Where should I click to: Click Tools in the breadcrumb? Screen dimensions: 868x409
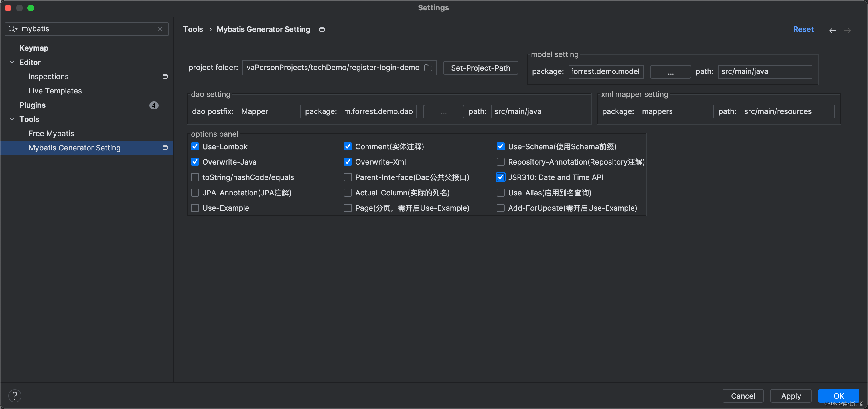193,29
